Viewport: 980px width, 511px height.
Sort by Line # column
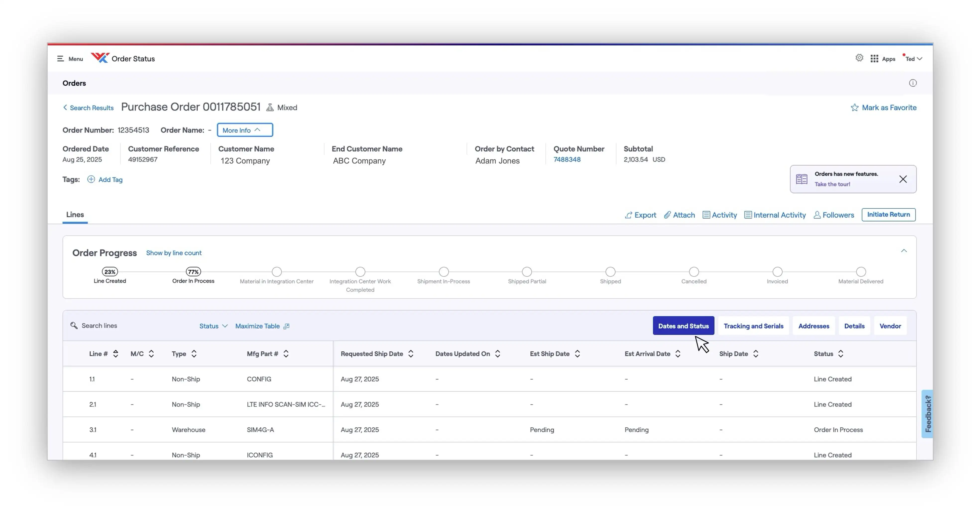[x=116, y=354]
